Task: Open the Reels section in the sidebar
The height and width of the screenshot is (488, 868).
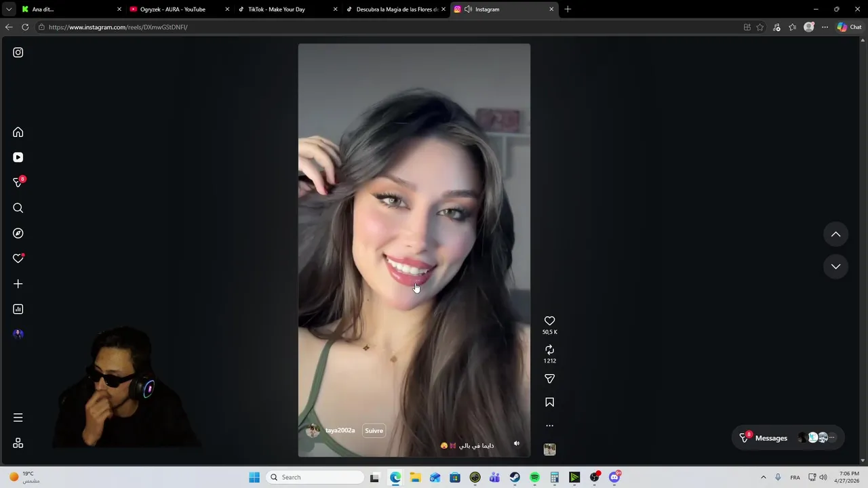Action: pyautogui.click(x=18, y=157)
